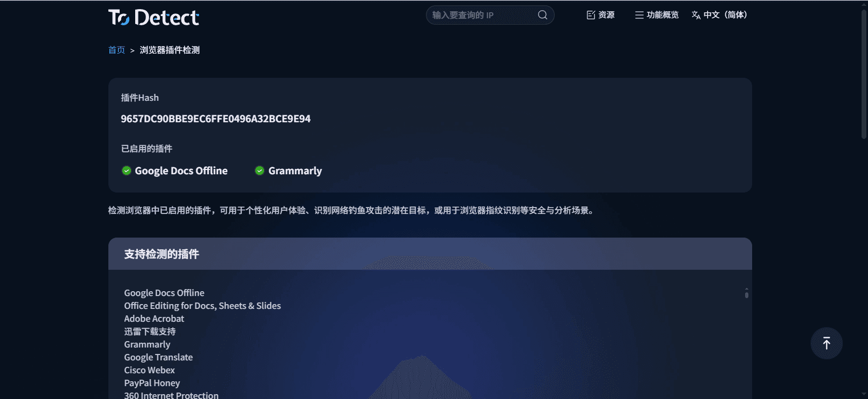Click the back-to-top arrow button

coord(826,343)
